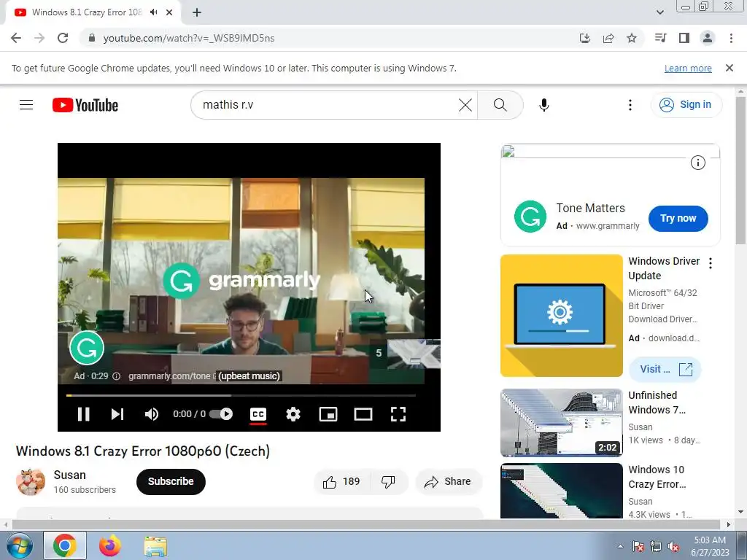This screenshot has height=560, width=747.
Task: Enable theater mode view
Action: pyautogui.click(x=363, y=414)
